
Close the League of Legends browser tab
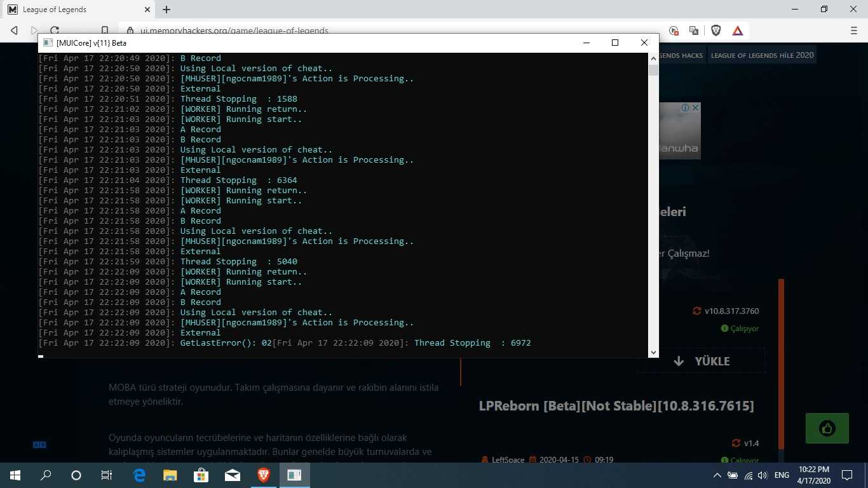click(x=147, y=10)
